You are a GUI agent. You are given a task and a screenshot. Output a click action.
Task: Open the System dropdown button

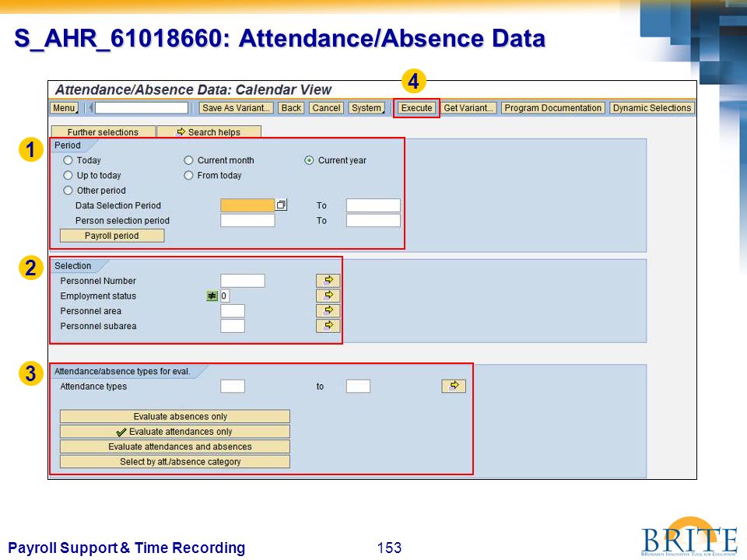[x=366, y=108]
